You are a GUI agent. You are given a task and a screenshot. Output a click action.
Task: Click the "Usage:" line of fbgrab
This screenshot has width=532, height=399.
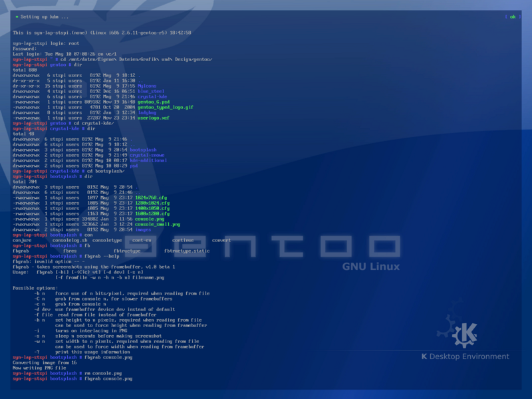coord(78,272)
